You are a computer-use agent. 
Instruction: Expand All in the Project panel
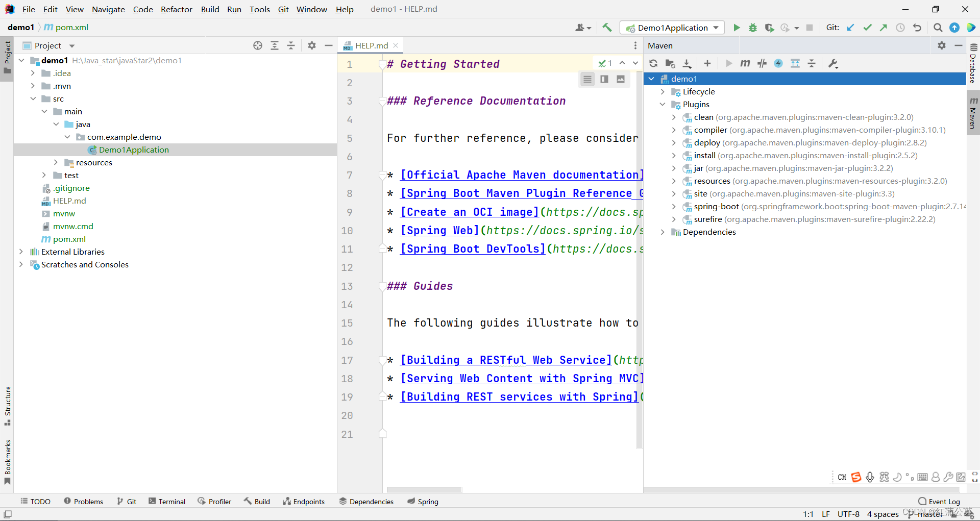pyautogui.click(x=275, y=45)
